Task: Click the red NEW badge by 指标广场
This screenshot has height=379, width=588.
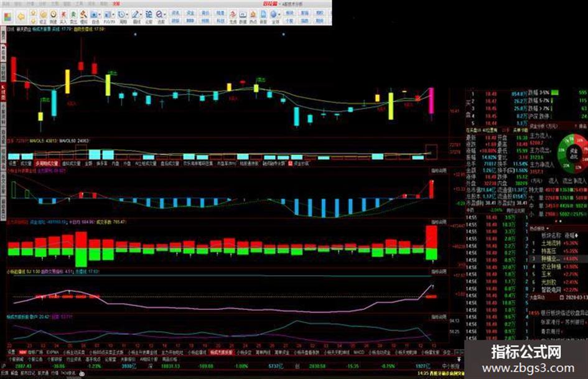Action: (23, 352)
